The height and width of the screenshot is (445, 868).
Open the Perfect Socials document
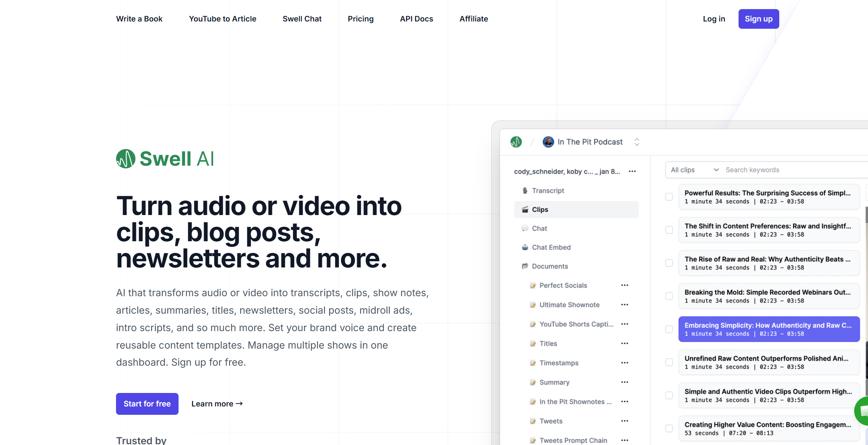(563, 286)
